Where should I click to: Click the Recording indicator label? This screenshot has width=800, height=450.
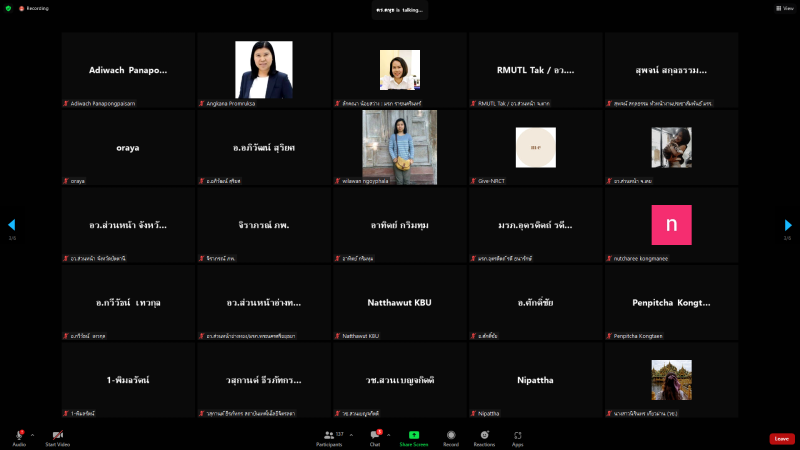[35, 8]
